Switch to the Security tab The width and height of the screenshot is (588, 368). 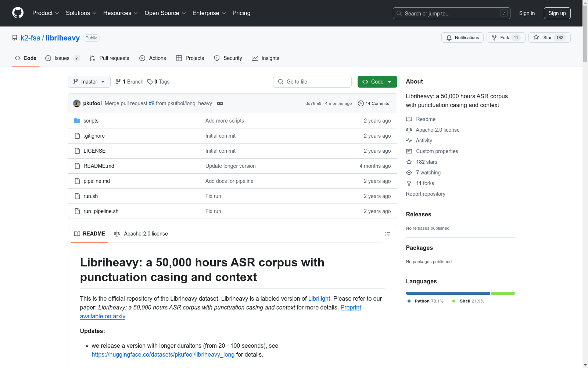click(228, 58)
